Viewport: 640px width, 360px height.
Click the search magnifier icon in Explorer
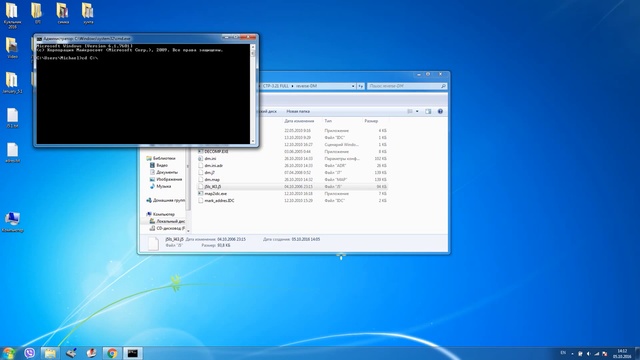(x=443, y=86)
